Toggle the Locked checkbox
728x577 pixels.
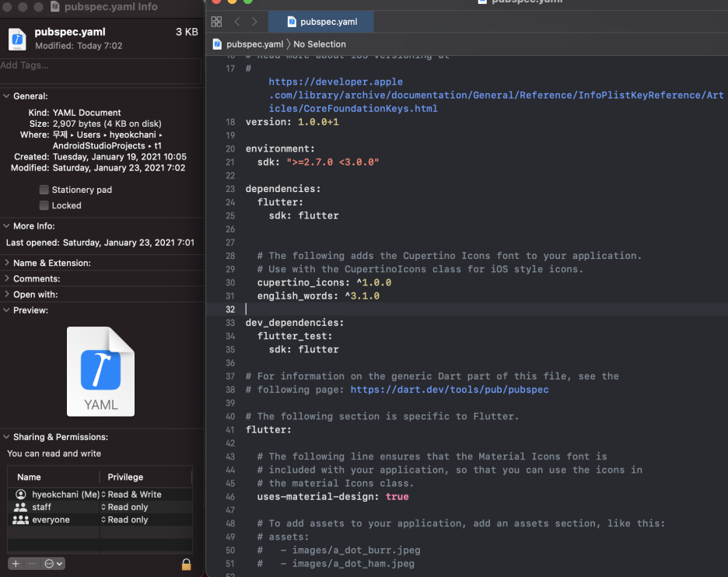[x=44, y=205]
